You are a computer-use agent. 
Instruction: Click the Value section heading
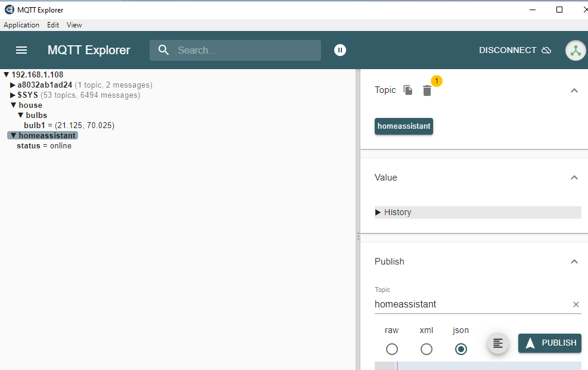[x=386, y=178]
